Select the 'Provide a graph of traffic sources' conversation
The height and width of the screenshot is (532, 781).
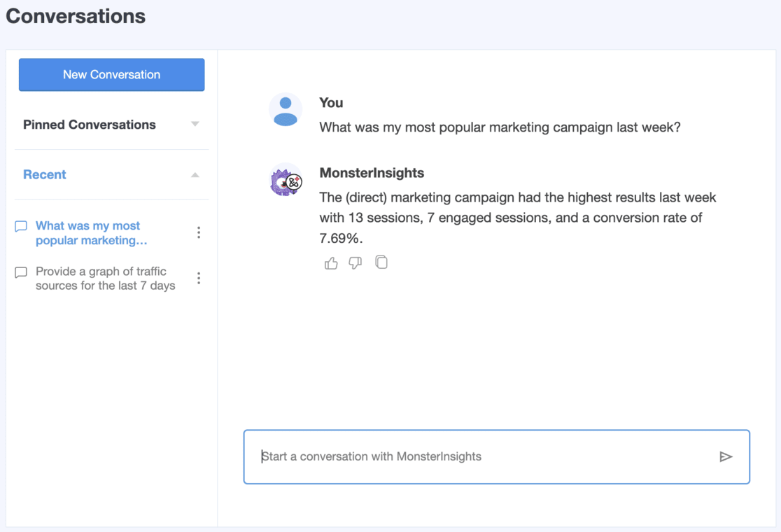click(105, 278)
